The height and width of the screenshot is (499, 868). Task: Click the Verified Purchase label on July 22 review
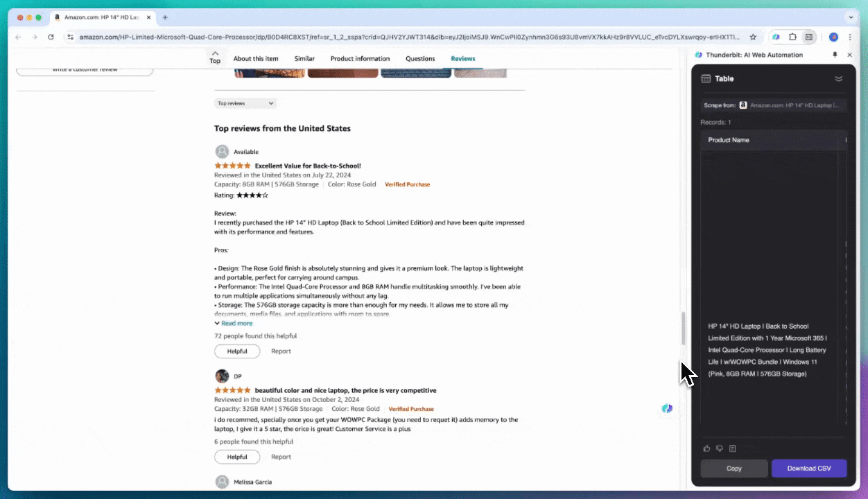(407, 184)
